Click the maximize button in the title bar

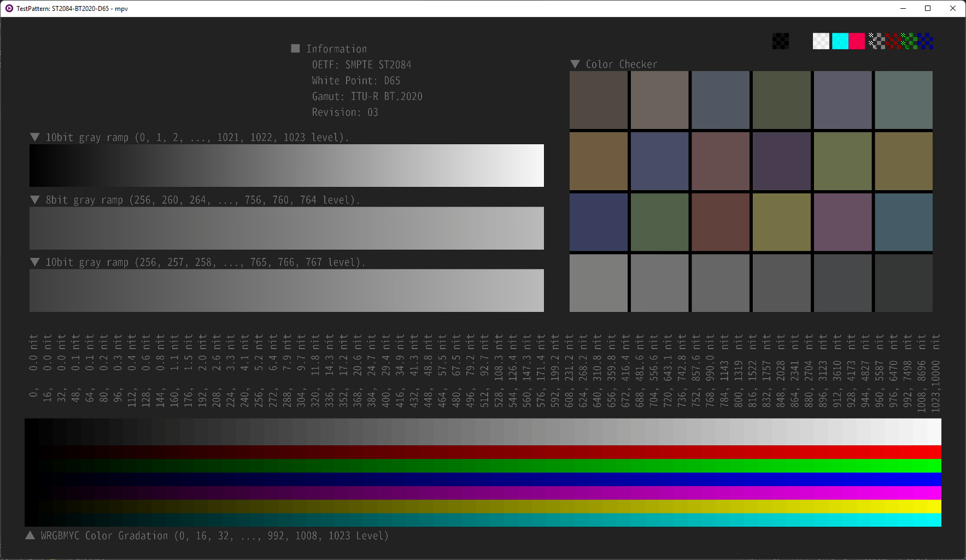tap(928, 8)
